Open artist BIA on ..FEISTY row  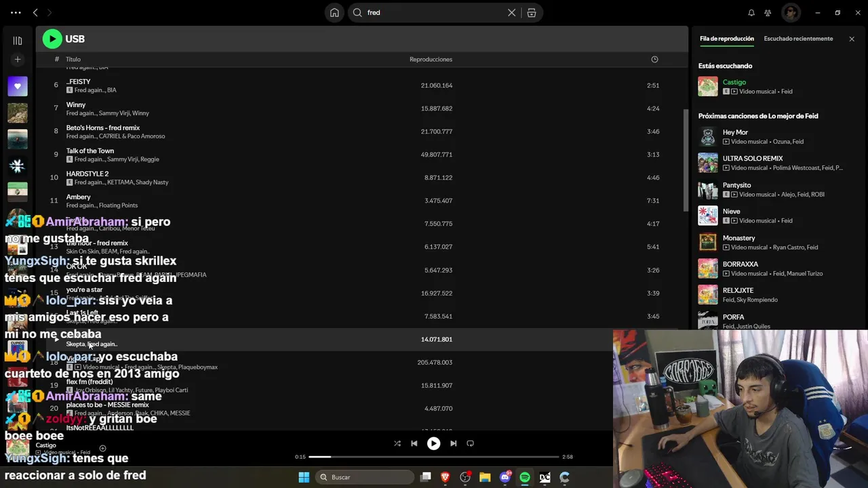pos(112,90)
